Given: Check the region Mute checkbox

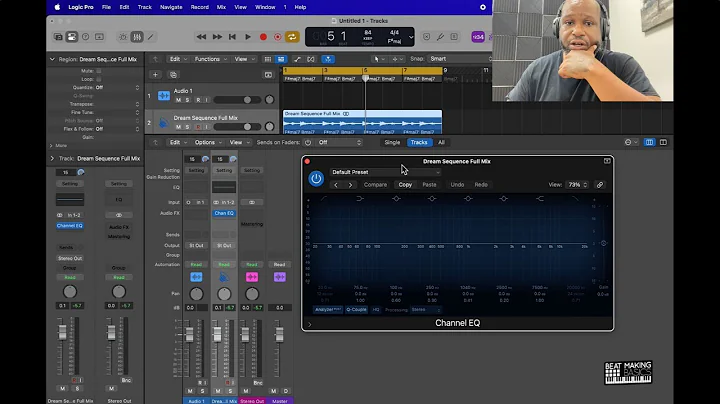Looking at the screenshot, I should coord(99,71).
